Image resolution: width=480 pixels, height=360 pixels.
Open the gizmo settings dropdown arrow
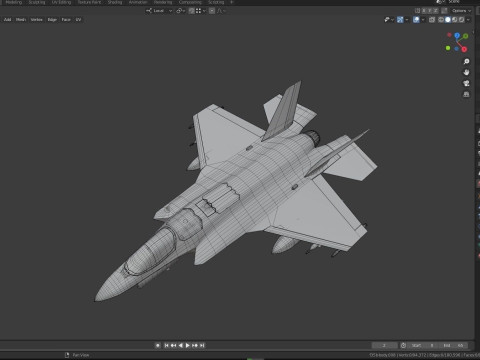[407, 20]
